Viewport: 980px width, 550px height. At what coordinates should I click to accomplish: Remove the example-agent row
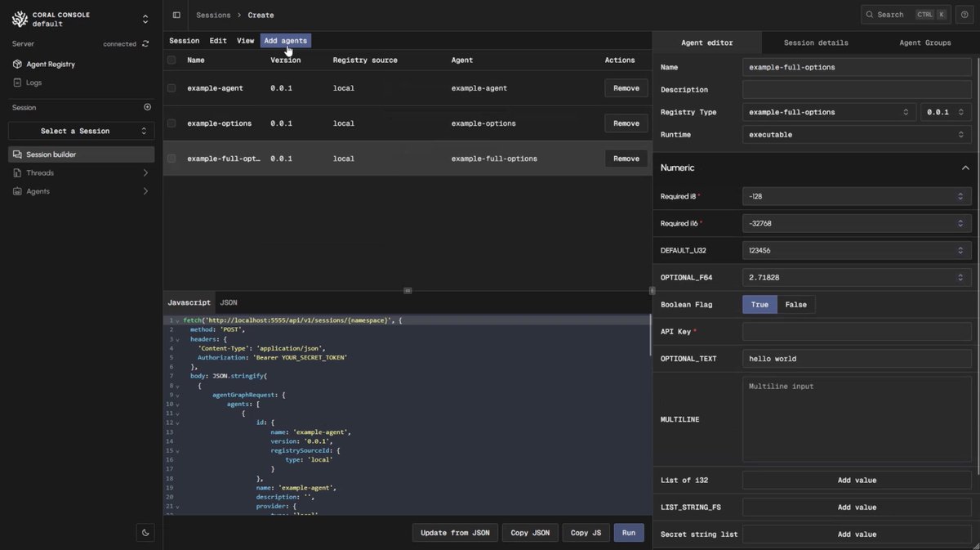(626, 88)
